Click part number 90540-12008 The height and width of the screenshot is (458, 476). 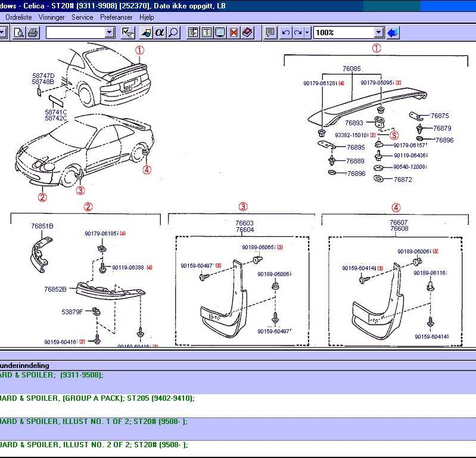[410, 167]
